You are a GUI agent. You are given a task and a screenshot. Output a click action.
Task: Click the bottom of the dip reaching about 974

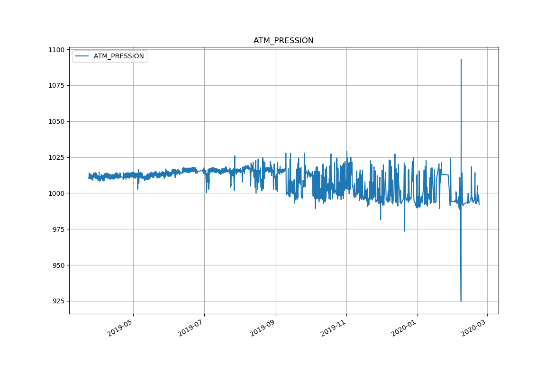(x=404, y=231)
